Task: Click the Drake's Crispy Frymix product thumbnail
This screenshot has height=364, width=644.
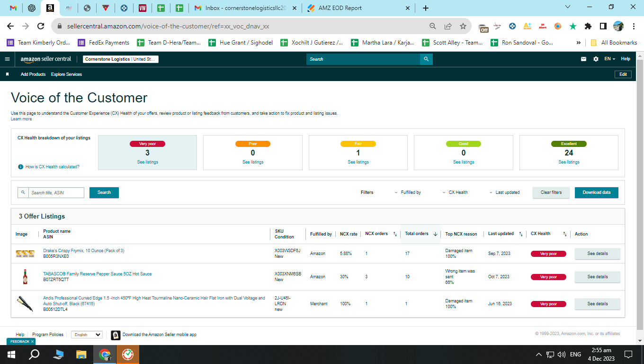Action: pyautogui.click(x=25, y=254)
